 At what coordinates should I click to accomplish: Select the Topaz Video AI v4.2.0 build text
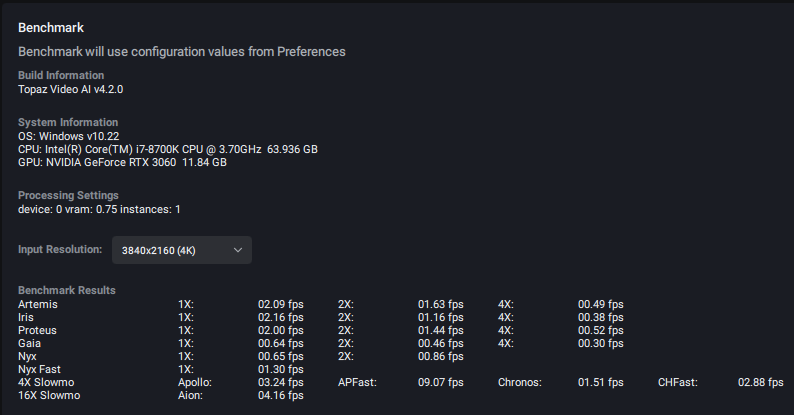click(70, 89)
